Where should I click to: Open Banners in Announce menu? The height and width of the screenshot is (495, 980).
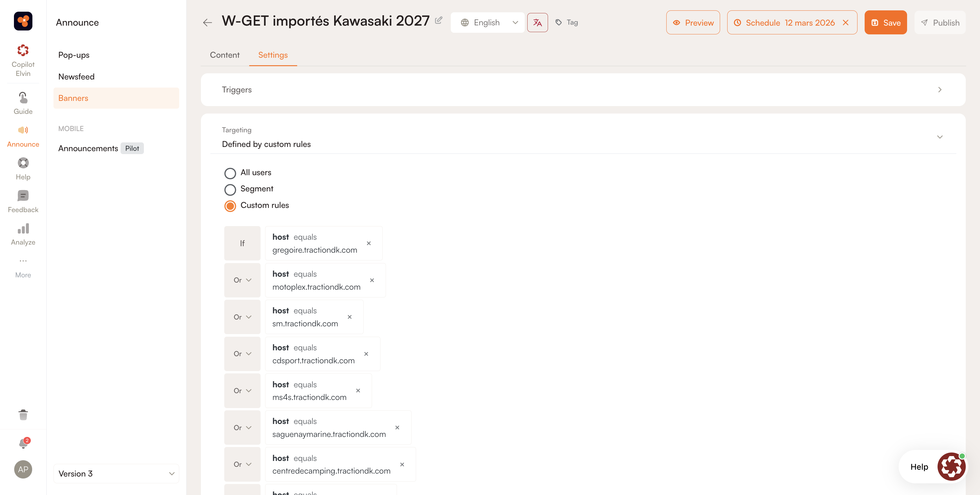pos(116,98)
